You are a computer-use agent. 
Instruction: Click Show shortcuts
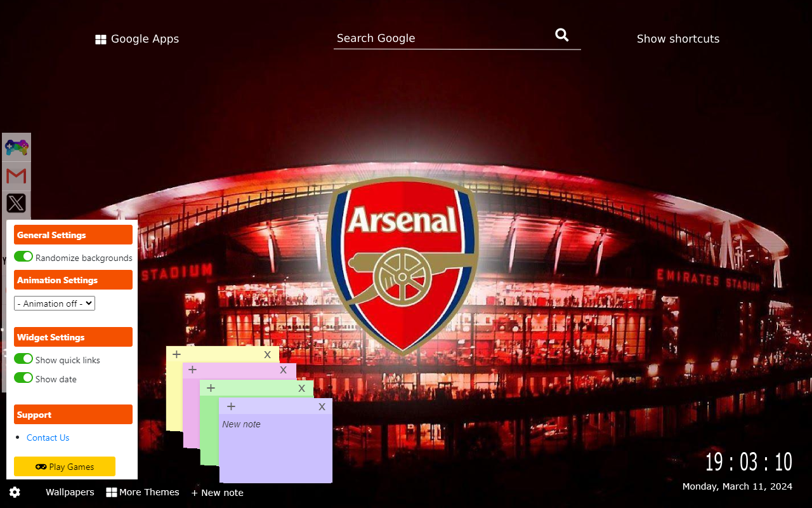tap(678, 39)
